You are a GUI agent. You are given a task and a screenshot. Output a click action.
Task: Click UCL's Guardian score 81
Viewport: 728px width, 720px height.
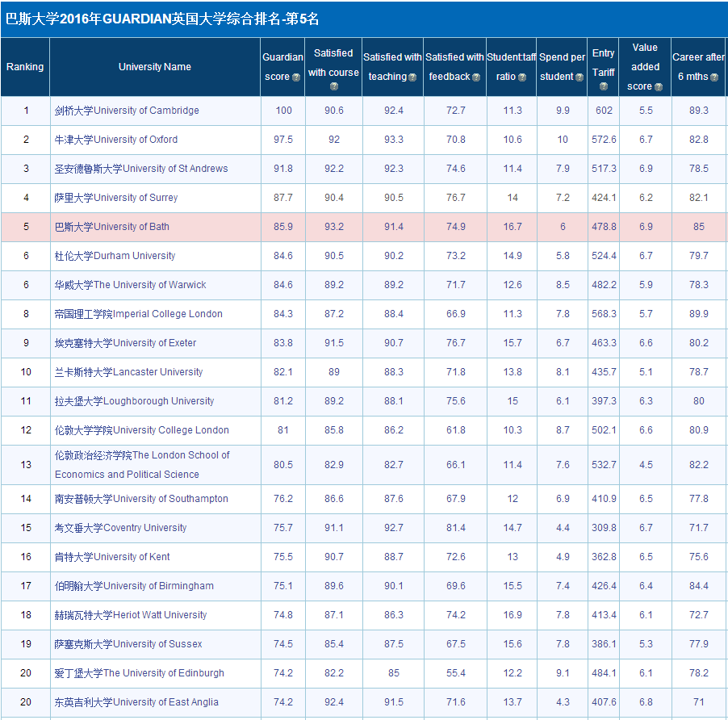point(283,430)
